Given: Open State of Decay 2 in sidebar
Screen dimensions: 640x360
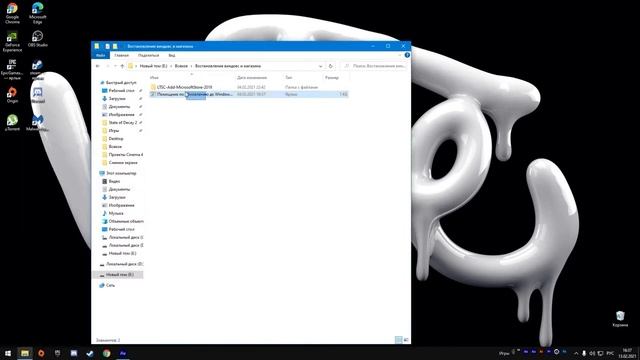Looking at the screenshot, I should pyautogui.click(x=122, y=122).
